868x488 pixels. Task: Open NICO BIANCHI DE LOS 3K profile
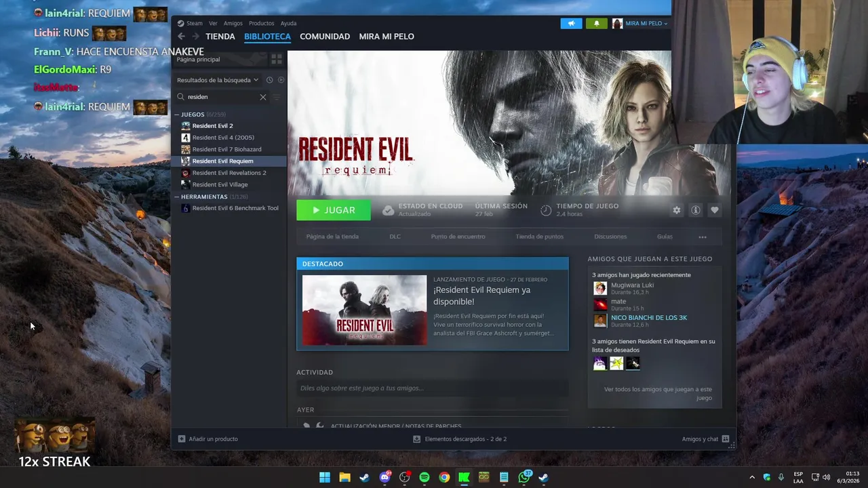click(x=648, y=318)
